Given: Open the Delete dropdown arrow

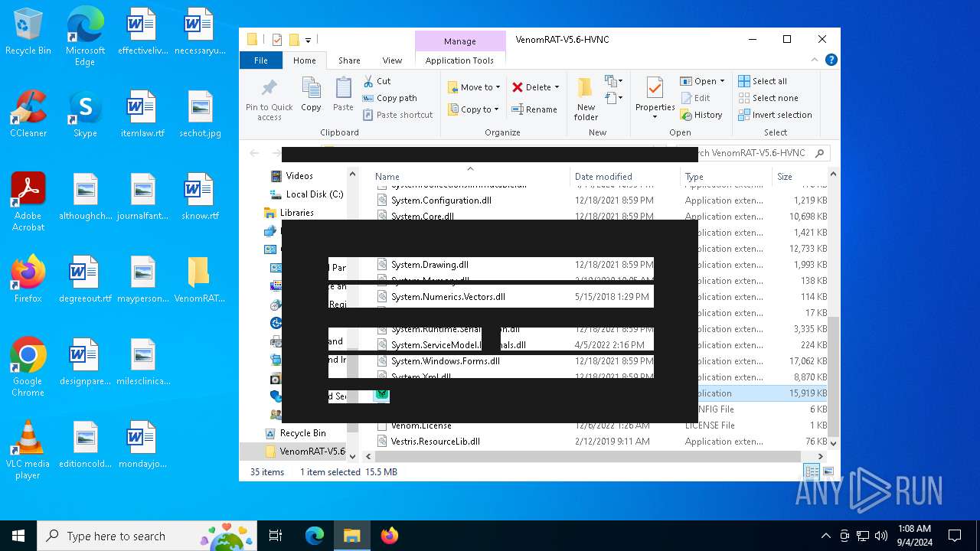Looking at the screenshot, I should coord(557,87).
